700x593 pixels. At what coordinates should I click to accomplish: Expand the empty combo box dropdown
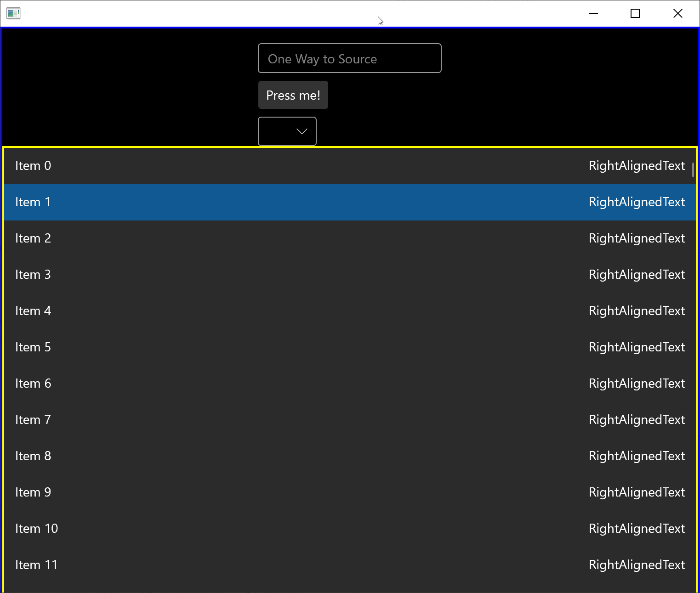click(287, 131)
